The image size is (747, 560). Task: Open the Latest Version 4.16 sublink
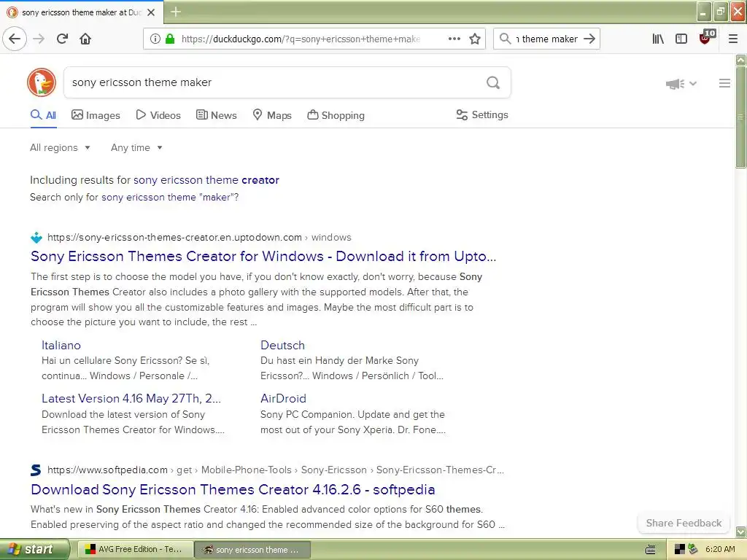coord(131,399)
